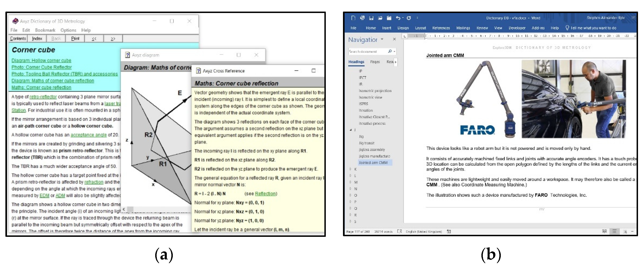
Task: Click the New blank document icon
Action: coord(353,18)
